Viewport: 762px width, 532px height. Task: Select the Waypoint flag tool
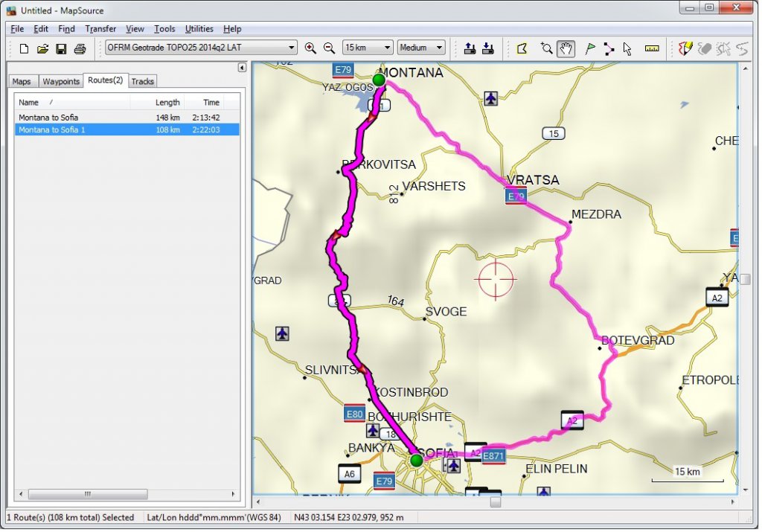(590, 48)
